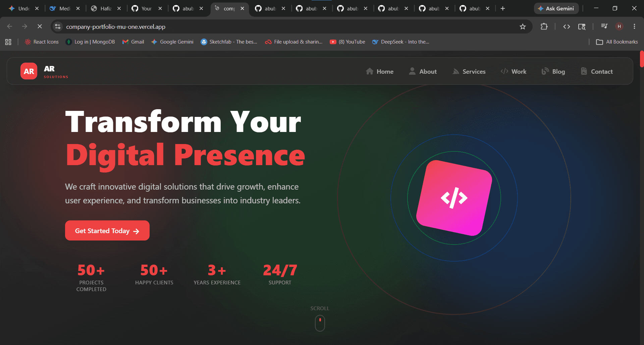Open the code brackets extension icon
This screenshot has width=644, height=345.
tap(567, 26)
